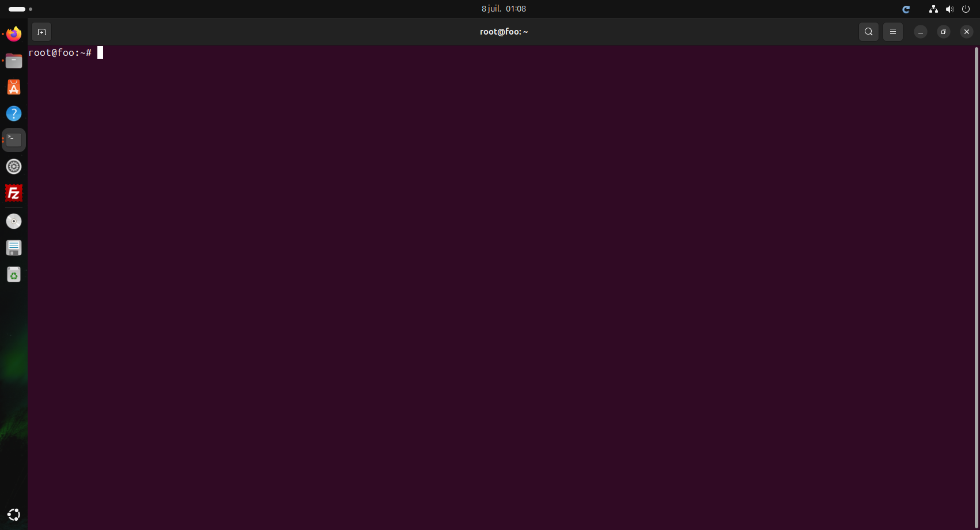Open the calendar by clicking the date
Image resolution: width=980 pixels, height=530 pixels.
[x=504, y=9]
